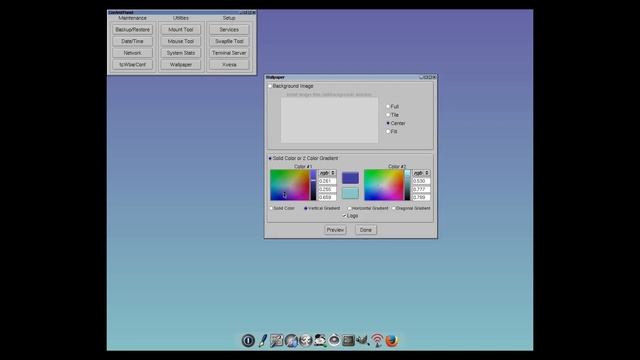Open the blue pen Editor dock icon
This screenshot has width=640, height=360.
263,340
